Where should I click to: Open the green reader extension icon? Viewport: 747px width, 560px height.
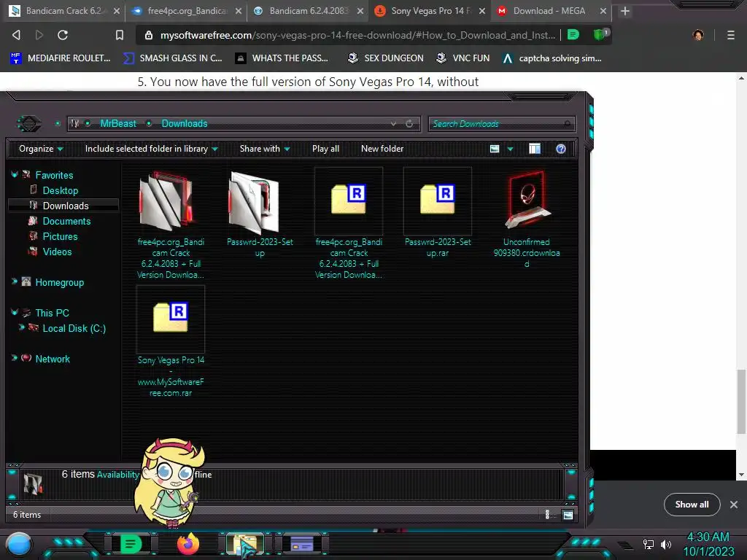tap(573, 34)
